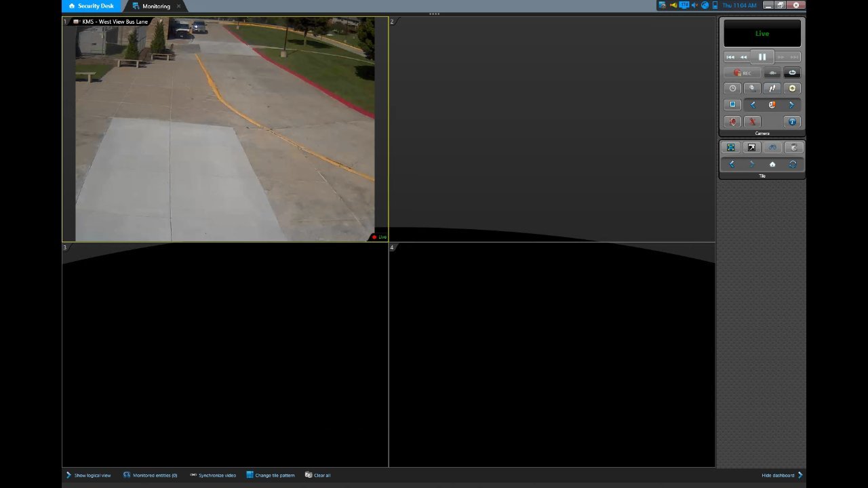Click the yellow alarm horn tray icon
868x488 pixels.
click(x=673, y=5)
